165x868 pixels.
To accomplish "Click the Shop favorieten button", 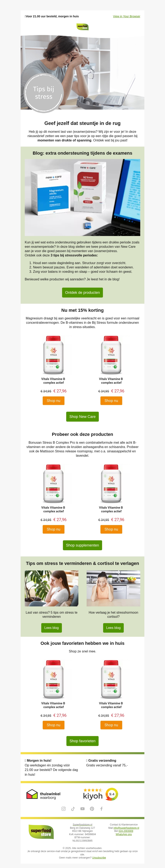I will tap(82, 741).
